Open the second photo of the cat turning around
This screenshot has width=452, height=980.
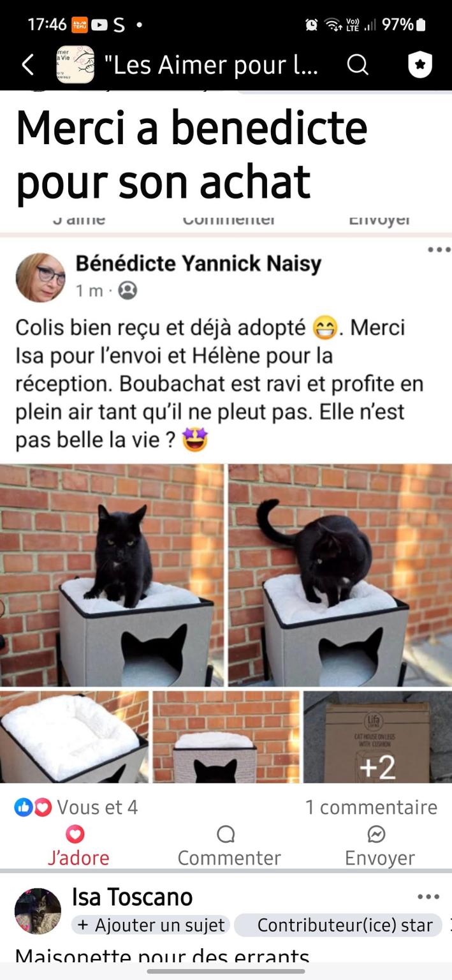pyautogui.click(x=340, y=575)
